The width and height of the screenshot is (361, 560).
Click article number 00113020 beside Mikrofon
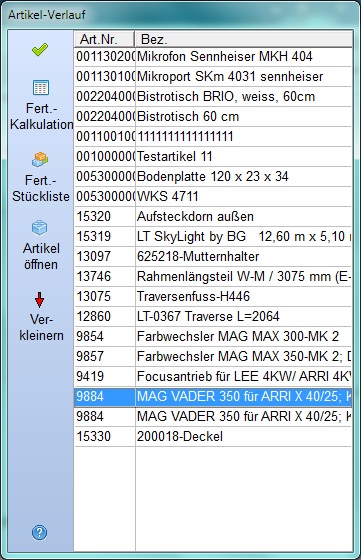(105, 56)
